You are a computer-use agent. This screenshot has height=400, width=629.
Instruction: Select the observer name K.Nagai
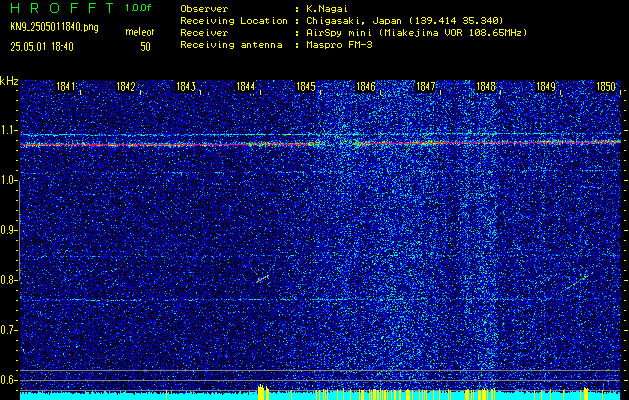tap(327, 9)
